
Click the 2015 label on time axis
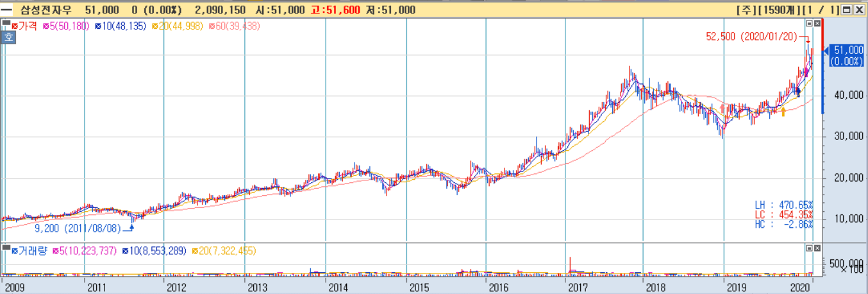(418, 287)
